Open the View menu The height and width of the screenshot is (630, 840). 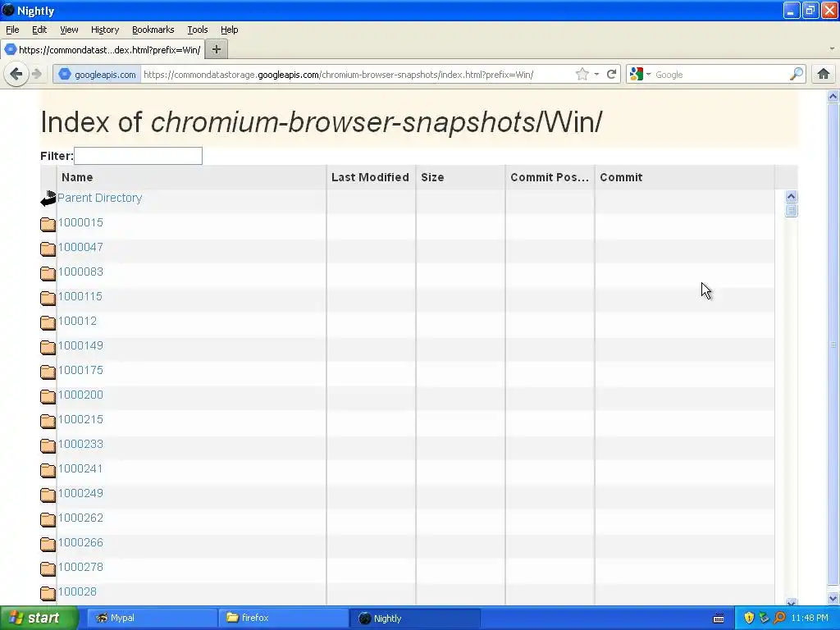click(x=69, y=30)
